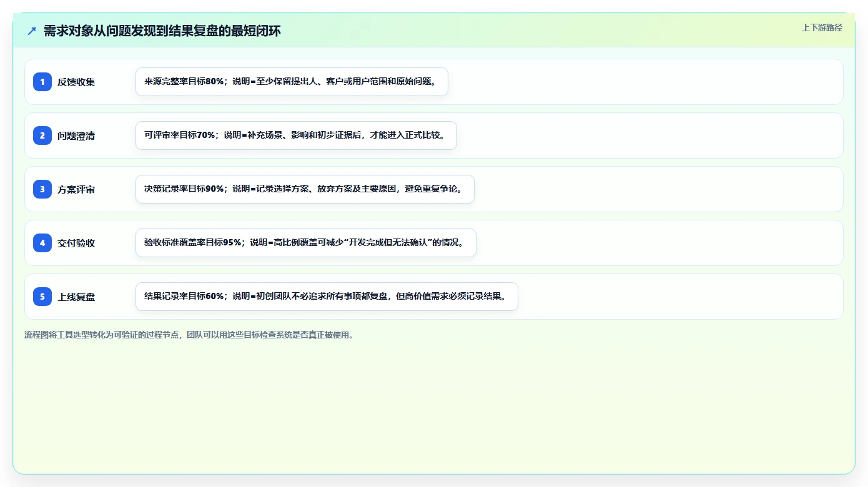Click the footer note starting 流程图将工具选型
This screenshot has width=868, height=487.
[x=190, y=335]
